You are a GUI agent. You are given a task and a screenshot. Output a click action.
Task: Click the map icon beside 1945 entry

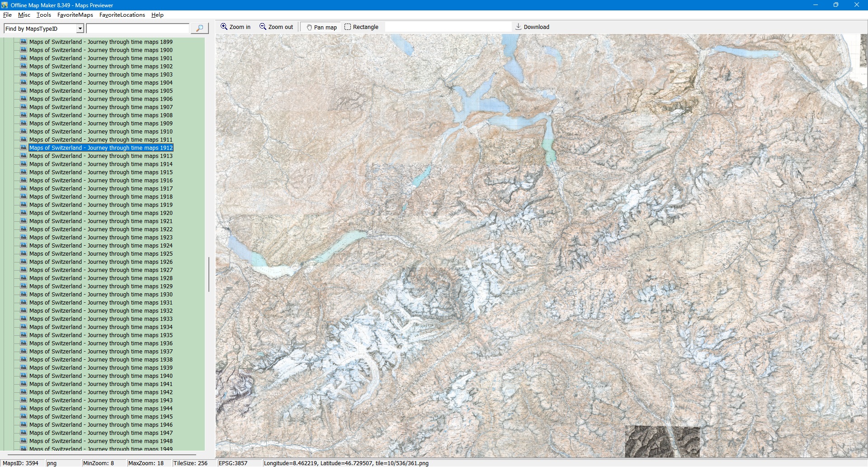click(24, 416)
